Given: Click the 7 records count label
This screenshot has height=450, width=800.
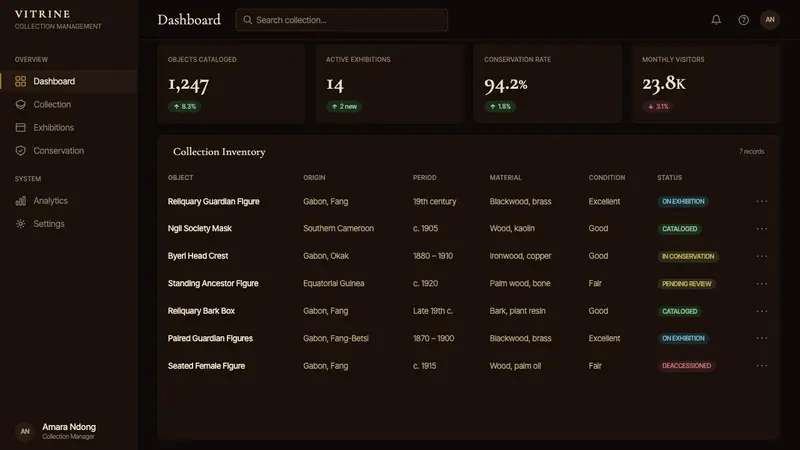Looking at the screenshot, I should click(x=752, y=152).
